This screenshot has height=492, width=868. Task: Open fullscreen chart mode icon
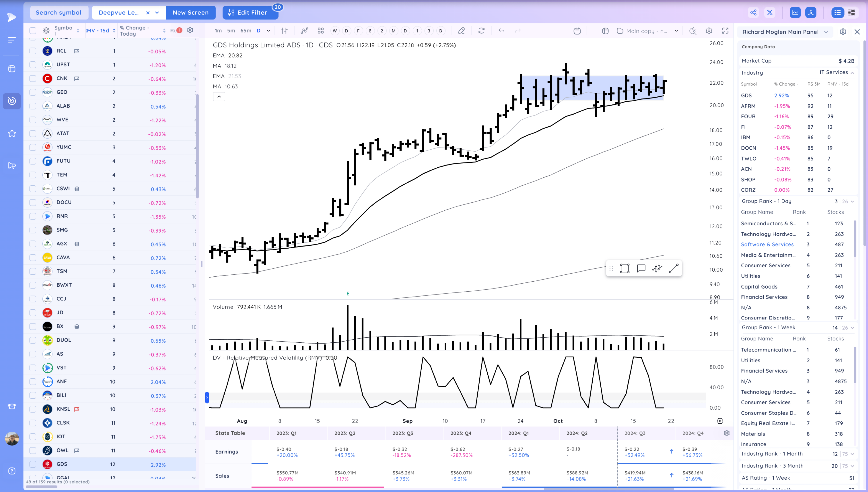725,31
